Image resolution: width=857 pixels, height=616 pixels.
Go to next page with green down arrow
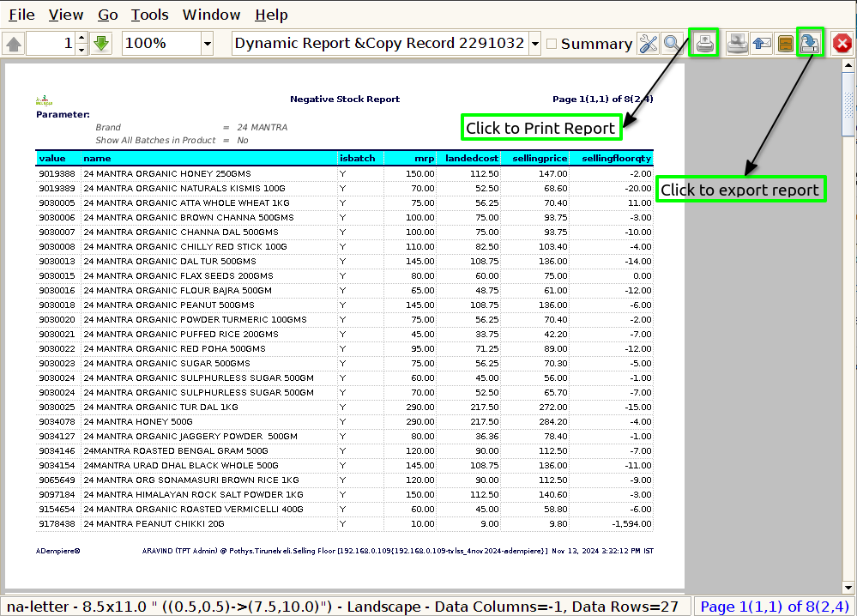[101, 43]
